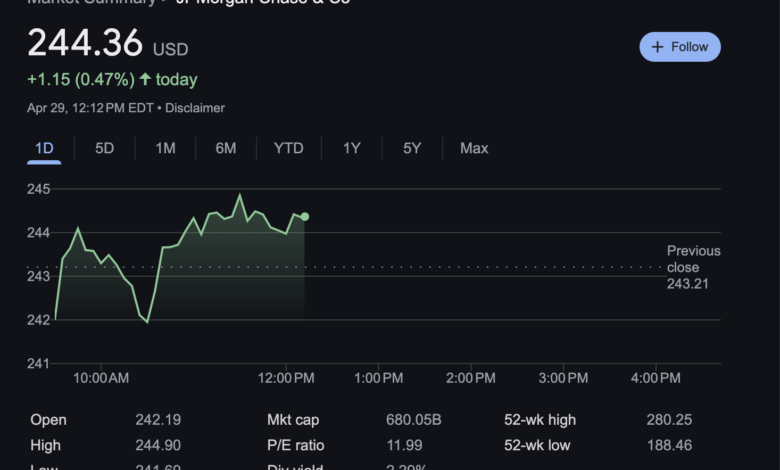Click the 245 y-axis label

(x=38, y=189)
